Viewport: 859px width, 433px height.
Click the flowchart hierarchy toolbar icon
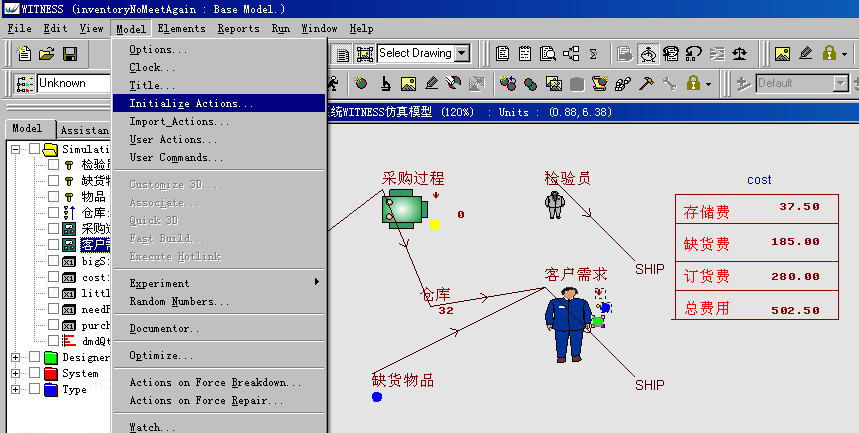pos(570,54)
